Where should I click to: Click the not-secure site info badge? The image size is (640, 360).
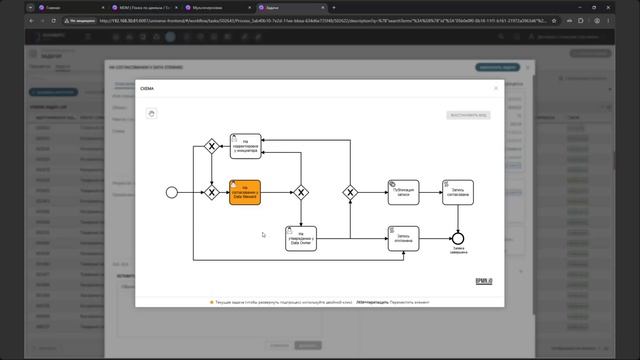coord(80,20)
